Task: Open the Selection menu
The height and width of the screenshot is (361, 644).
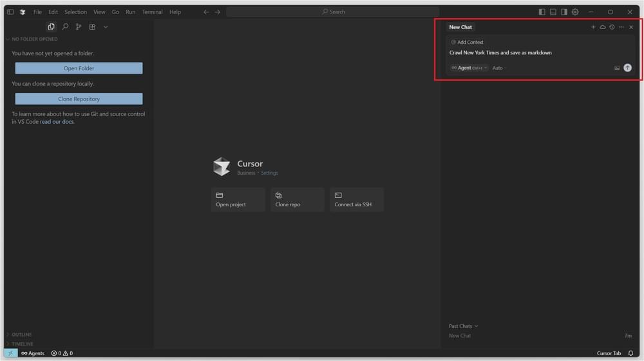Action: [x=75, y=12]
